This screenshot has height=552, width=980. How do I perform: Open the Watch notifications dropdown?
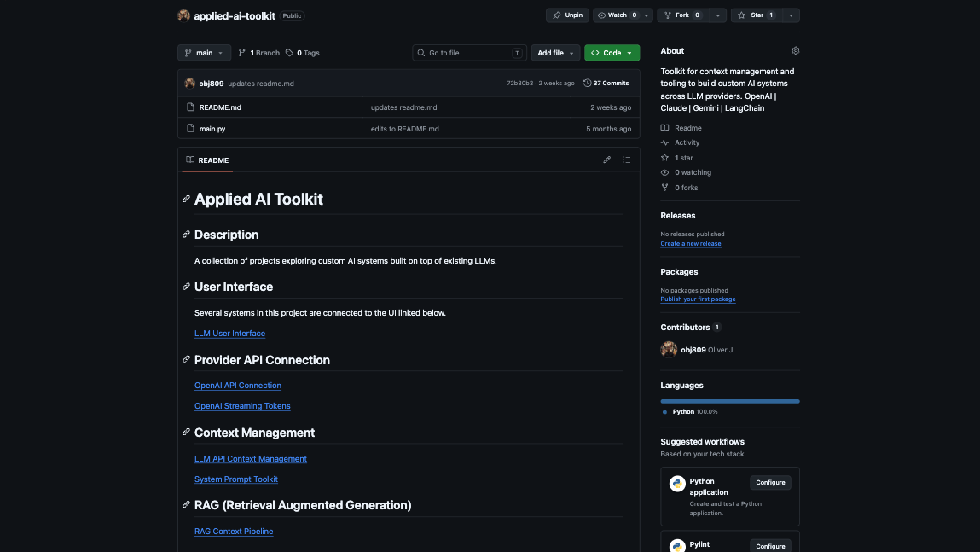[623, 15]
